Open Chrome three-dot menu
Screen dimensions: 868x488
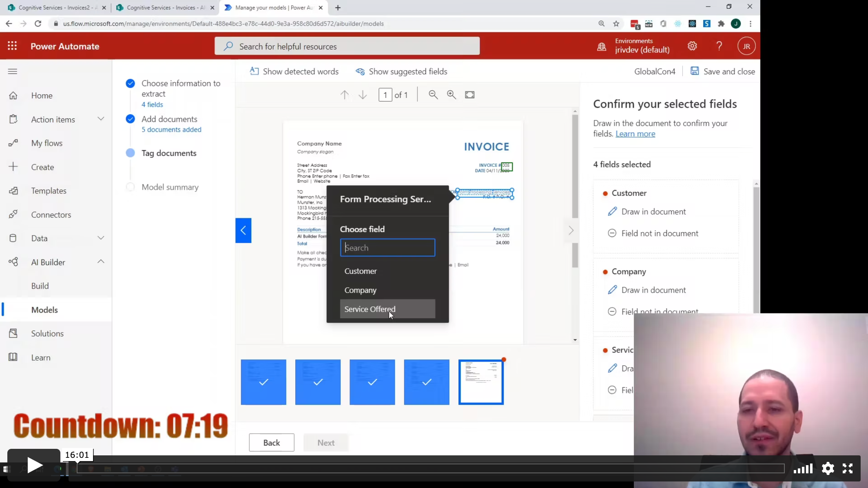point(751,24)
